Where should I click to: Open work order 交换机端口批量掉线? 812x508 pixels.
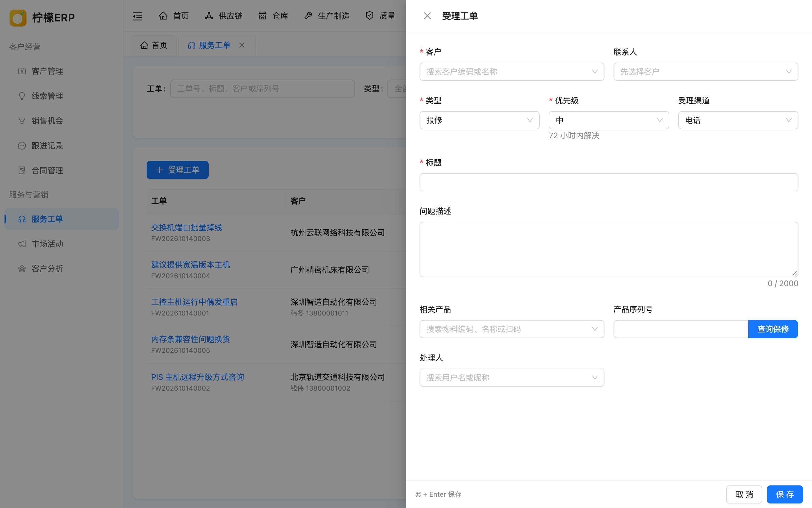tap(186, 227)
